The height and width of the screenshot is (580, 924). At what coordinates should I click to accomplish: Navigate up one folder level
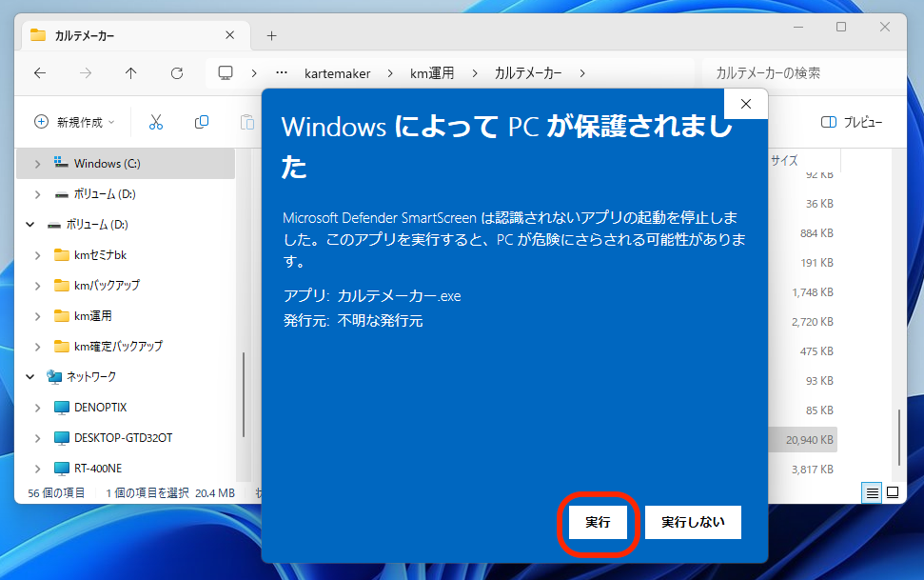(x=131, y=73)
